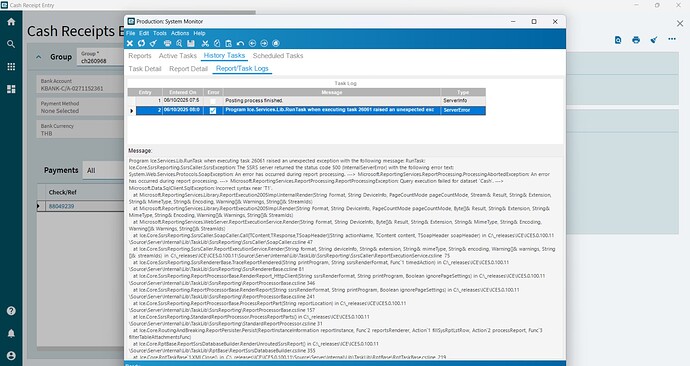
Task: Open the Home icon in left sidebar
Action: [11, 22]
